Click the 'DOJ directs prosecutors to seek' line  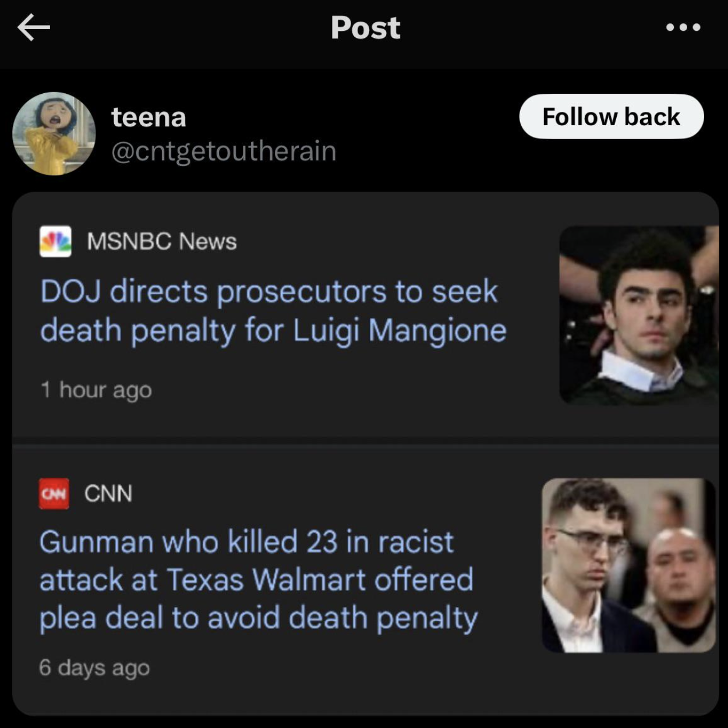pyautogui.click(x=269, y=291)
